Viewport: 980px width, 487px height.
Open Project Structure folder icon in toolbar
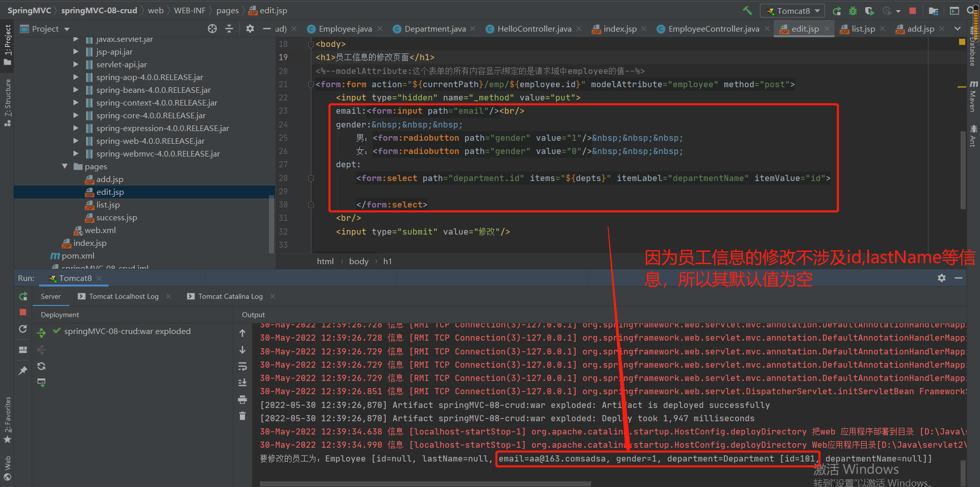[x=934, y=11]
